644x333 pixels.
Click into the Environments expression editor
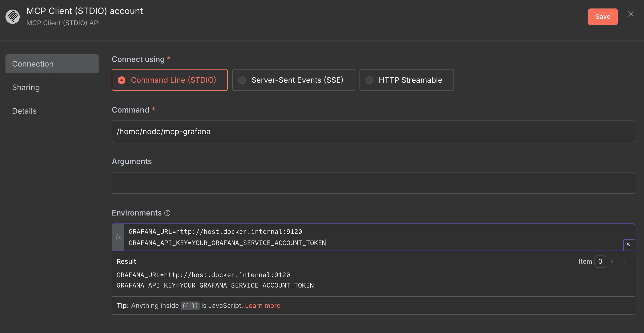(374, 237)
